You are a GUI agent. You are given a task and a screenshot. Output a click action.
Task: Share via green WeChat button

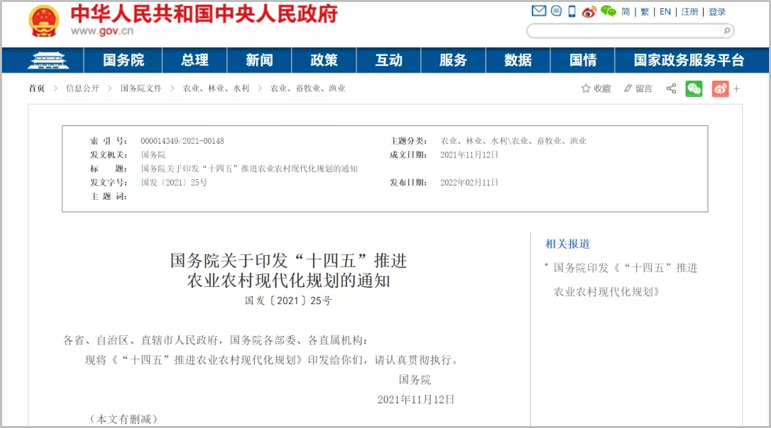(x=694, y=88)
